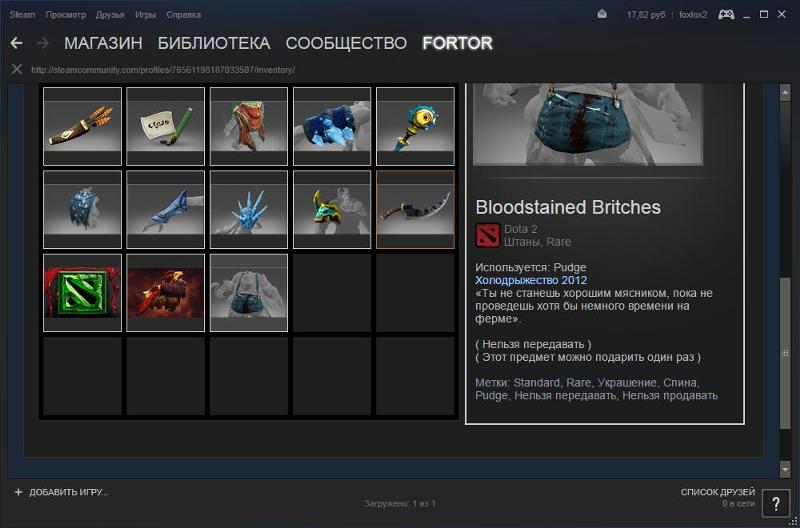Click the Используется: Pudge text

531,267
